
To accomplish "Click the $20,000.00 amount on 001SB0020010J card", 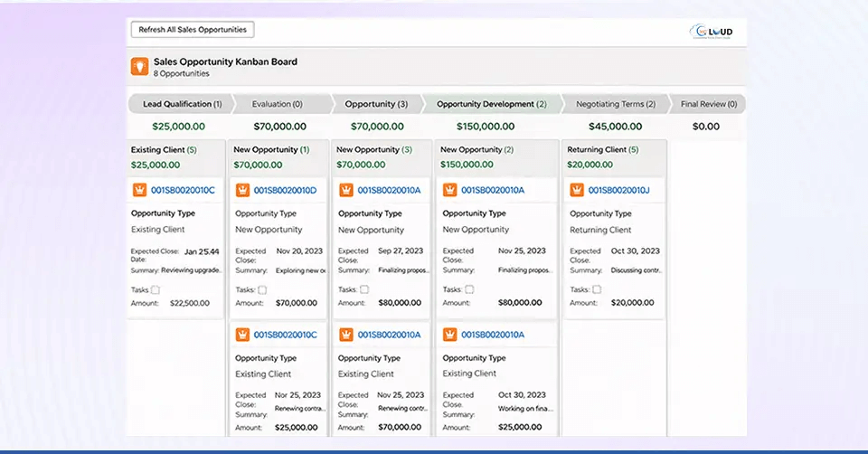I will 633,303.
